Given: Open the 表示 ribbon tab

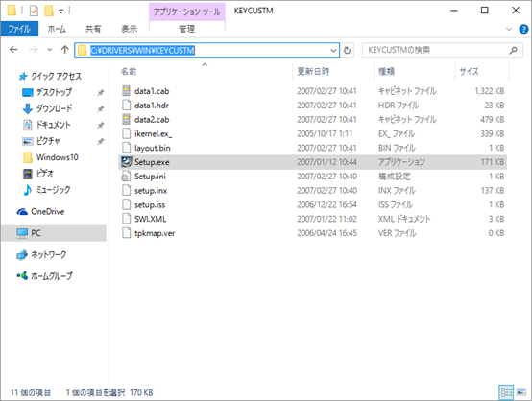Looking at the screenshot, I should point(130,29).
